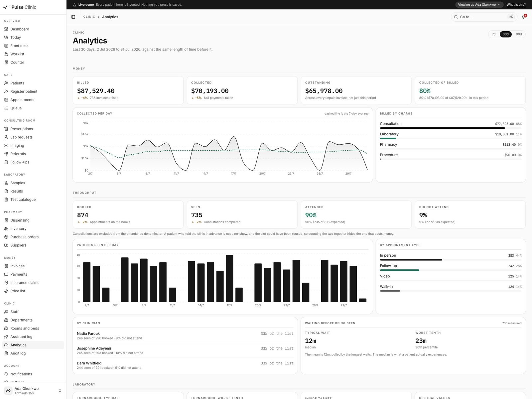Screen dimensions: 532x399
Task: Click the Pulse Clinic logo
Action: [20, 7]
